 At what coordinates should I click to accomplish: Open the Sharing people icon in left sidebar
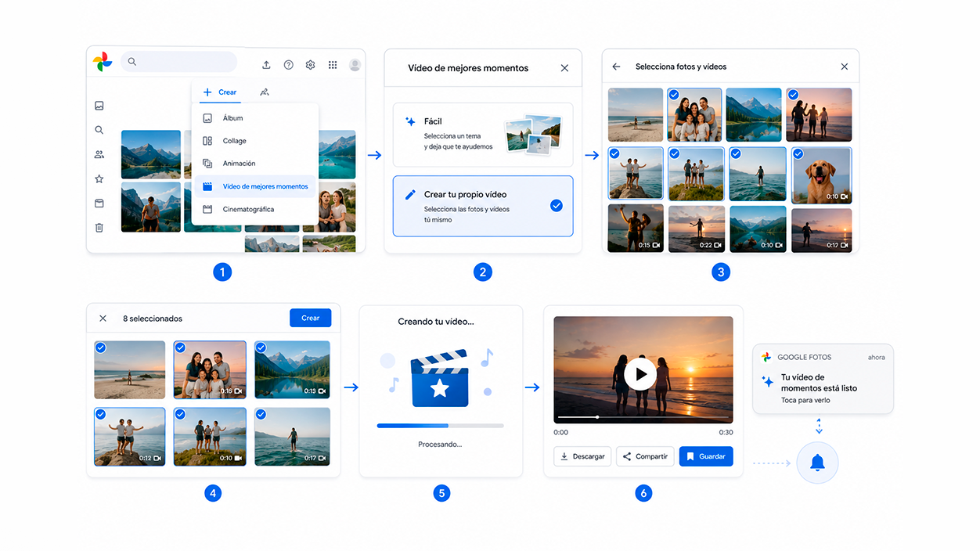click(99, 154)
